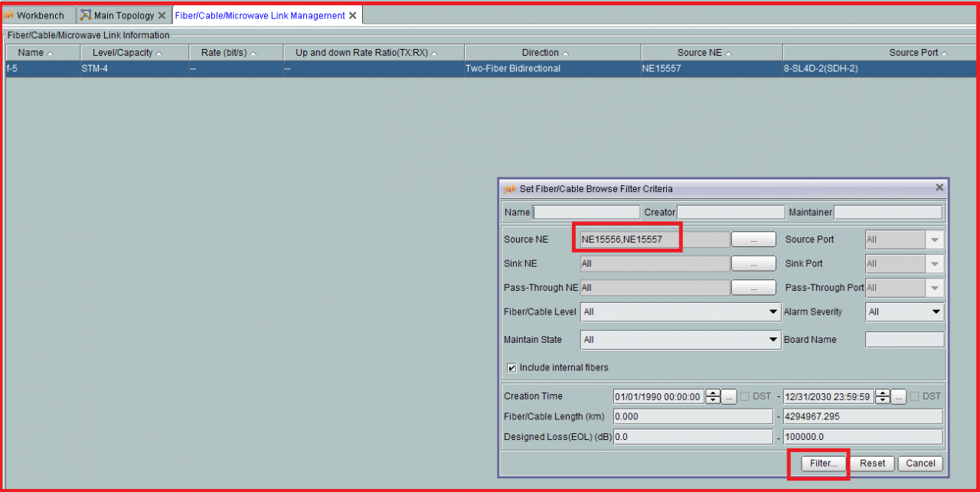This screenshot has width=980, height=492.
Task: Enable DST for the end creation time
Action: [914, 396]
